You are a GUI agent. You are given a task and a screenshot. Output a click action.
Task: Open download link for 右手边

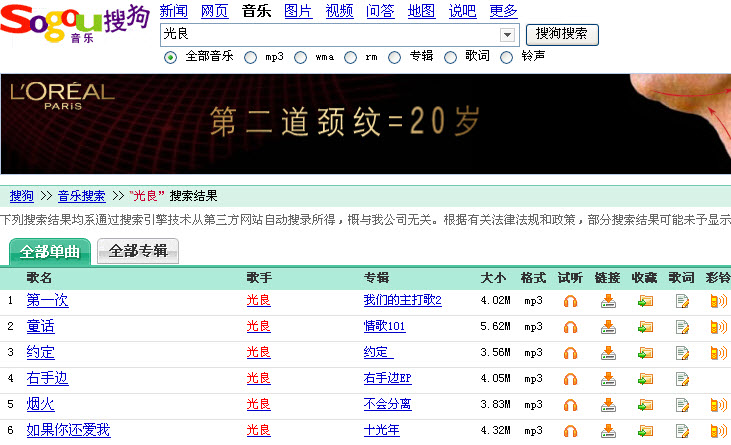607,380
